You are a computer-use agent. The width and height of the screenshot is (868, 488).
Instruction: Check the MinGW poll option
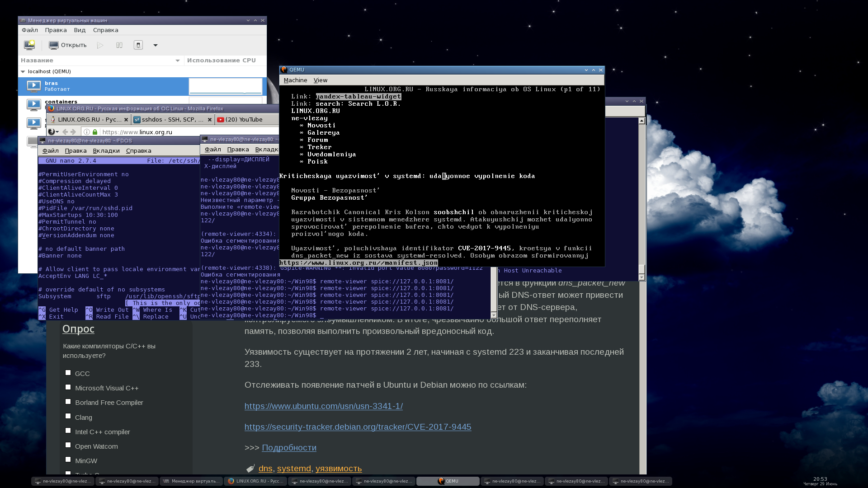click(68, 460)
